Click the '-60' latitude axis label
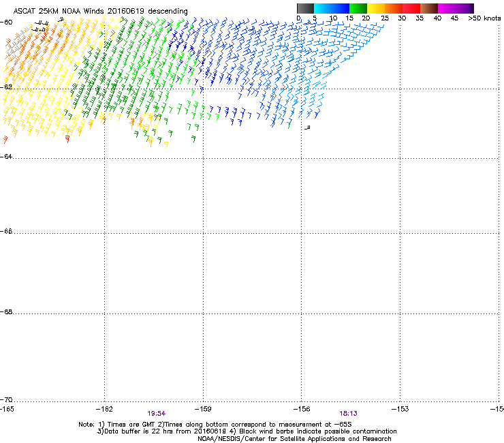 pos(6,22)
